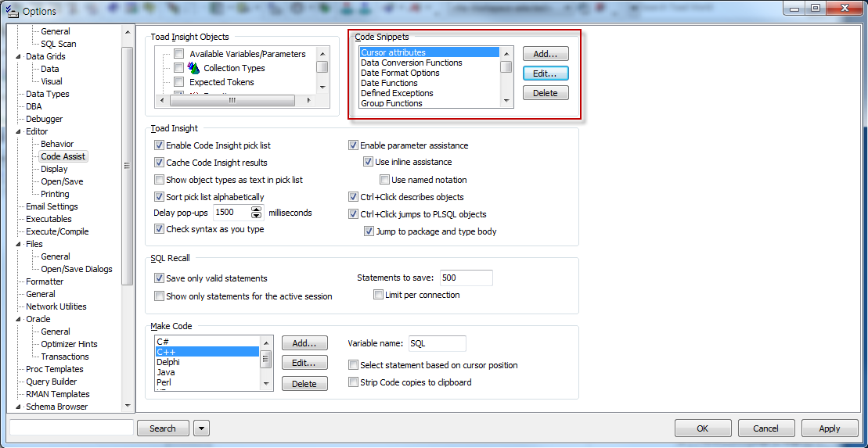Click Edit... button in Code Snippets section
This screenshot has height=448, width=868.
tap(545, 73)
